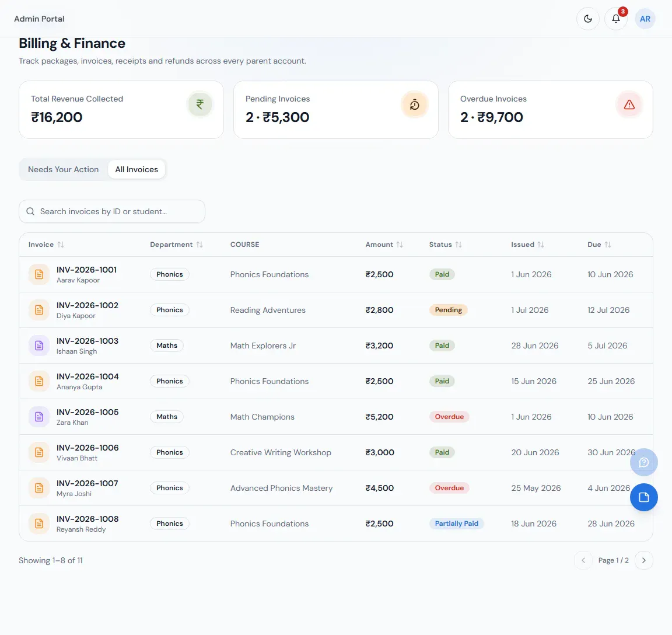
Task: Switch to the Needs Your Action tab
Action: [64, 169]
